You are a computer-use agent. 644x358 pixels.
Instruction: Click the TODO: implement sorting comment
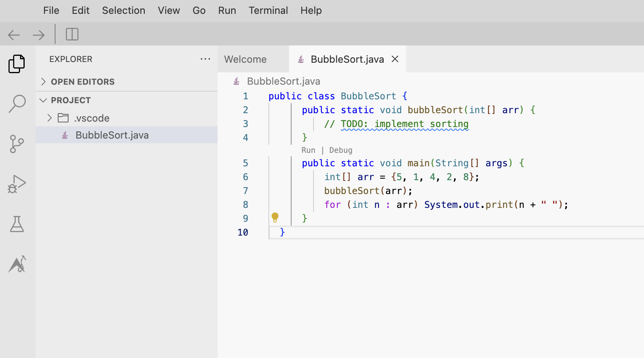coord(404,124)
